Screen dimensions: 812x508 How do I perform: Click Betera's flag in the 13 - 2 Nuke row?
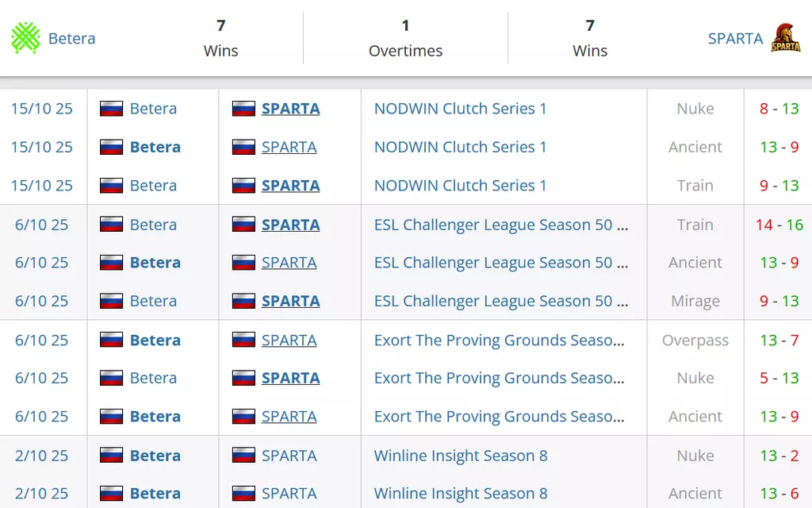111,456
